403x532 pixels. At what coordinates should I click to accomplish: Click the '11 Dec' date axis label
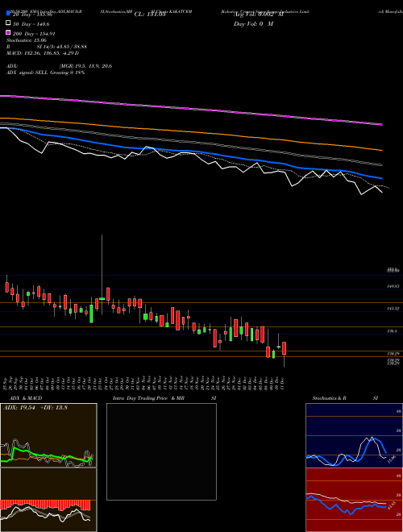coord(283,382)
